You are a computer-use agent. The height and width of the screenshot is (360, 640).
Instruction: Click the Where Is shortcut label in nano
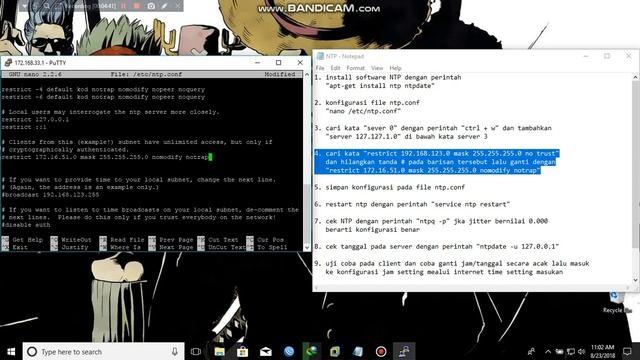tap(125, 247)
